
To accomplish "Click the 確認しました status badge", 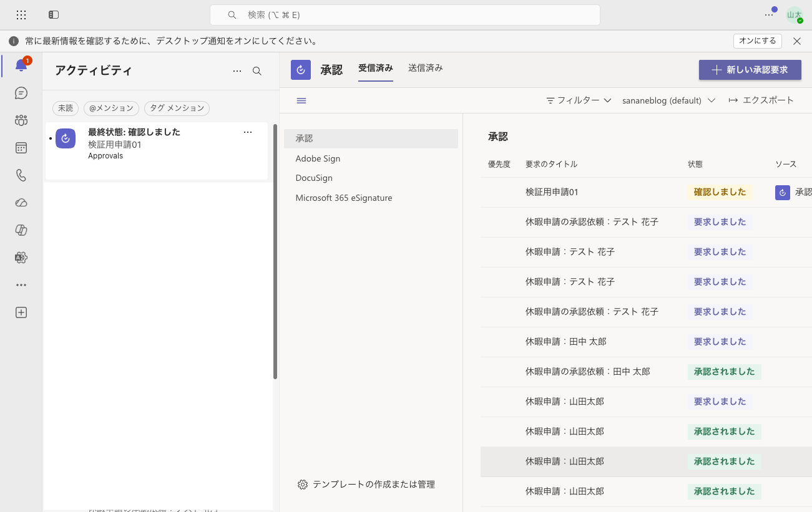I will (x=720, y=193).
